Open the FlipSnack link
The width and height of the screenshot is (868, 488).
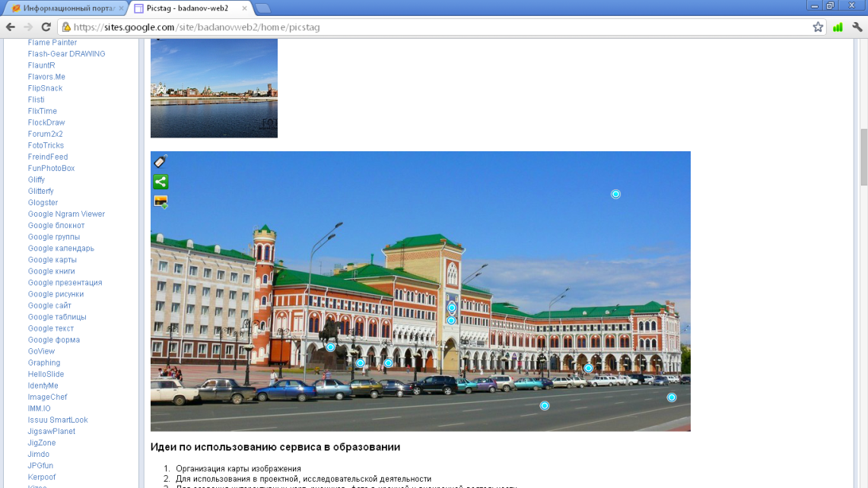coord(45,88)
